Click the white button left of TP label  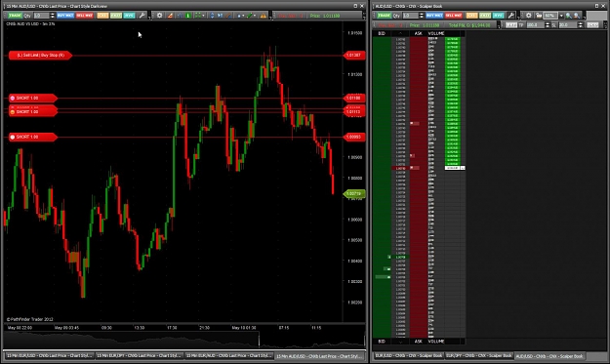[511, 25]
